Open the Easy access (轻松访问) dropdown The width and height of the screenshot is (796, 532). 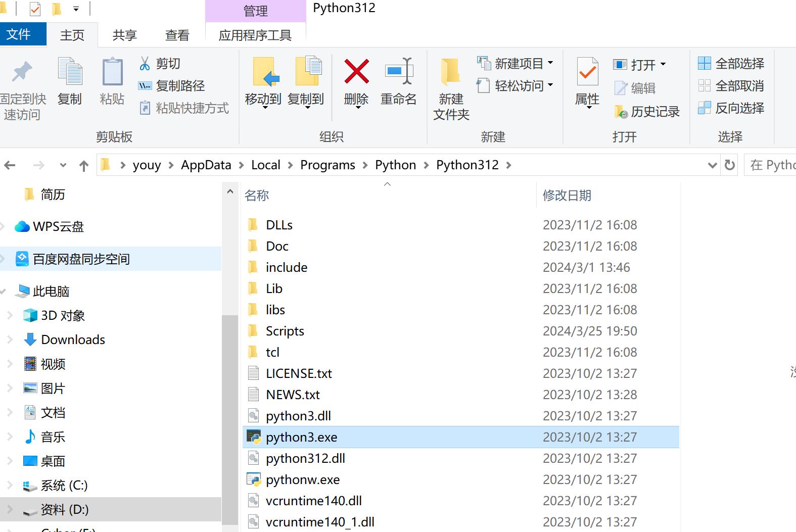pyautogui.click(x=550, y=85)
